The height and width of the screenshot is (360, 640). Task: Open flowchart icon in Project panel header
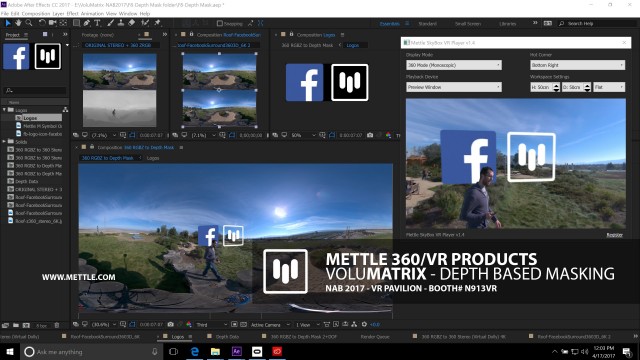point(65,110)
